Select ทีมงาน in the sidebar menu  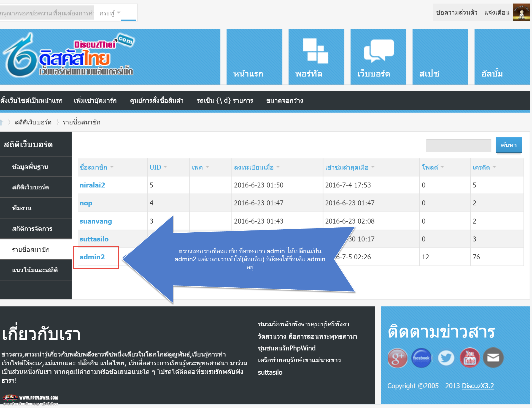22,208
